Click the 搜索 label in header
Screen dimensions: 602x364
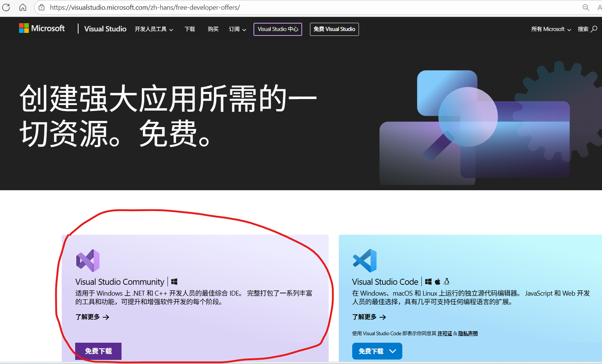click(583, 29)
